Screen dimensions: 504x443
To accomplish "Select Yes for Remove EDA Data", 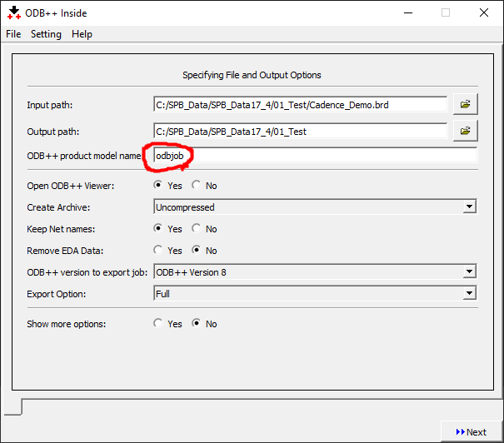I will pos(158,250).
